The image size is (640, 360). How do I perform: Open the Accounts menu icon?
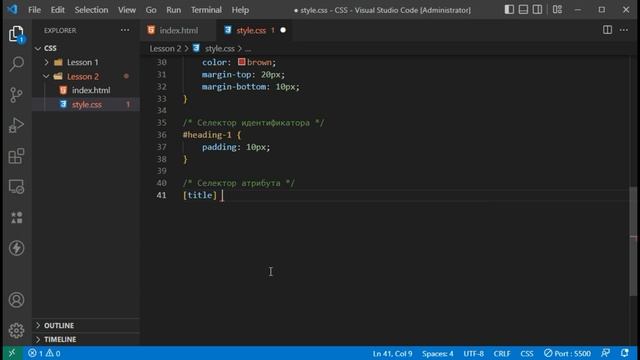pyautogui.click(x=16, y=300)
